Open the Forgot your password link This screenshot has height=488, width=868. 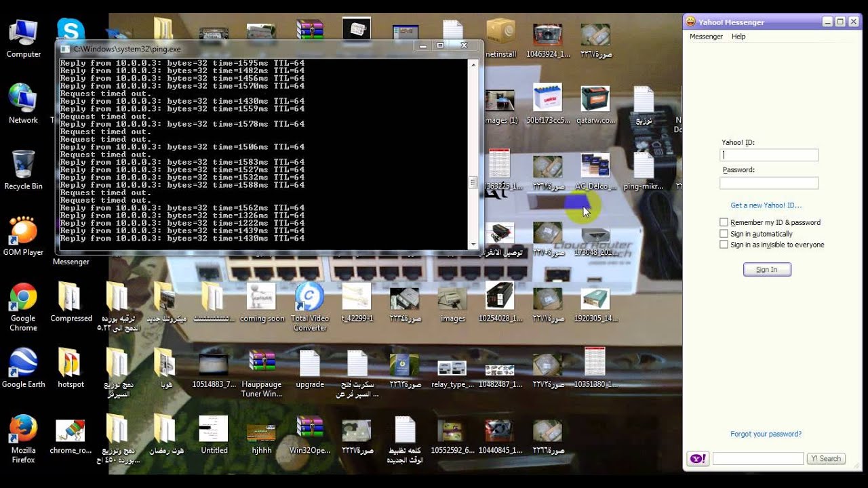766,434
